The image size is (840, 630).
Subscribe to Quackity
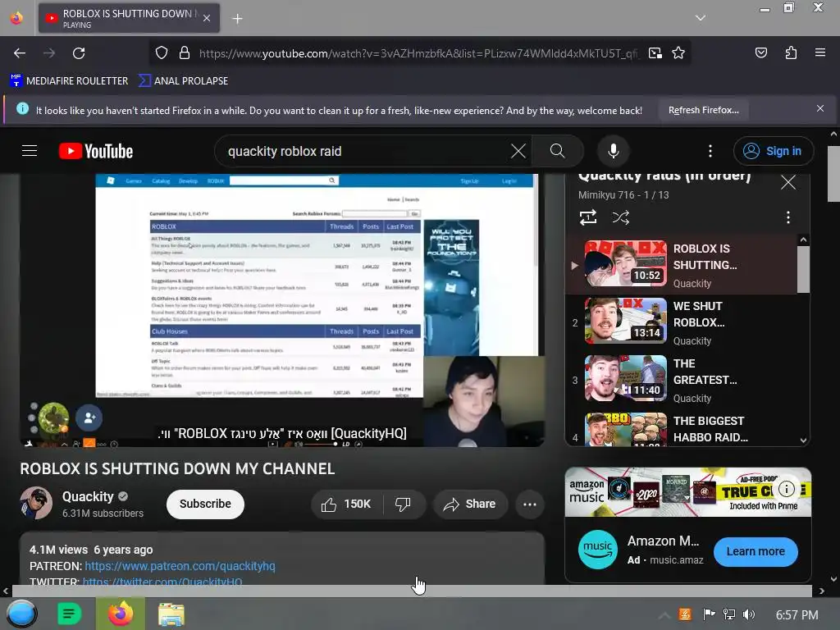coord(205,504)
